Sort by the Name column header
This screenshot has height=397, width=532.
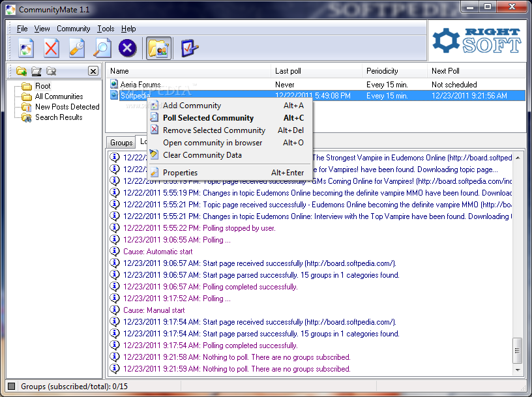click(188, 71)
